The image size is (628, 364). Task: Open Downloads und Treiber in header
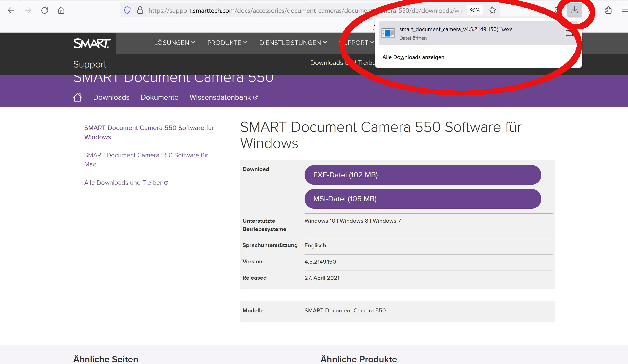click(x=343, y=63)
